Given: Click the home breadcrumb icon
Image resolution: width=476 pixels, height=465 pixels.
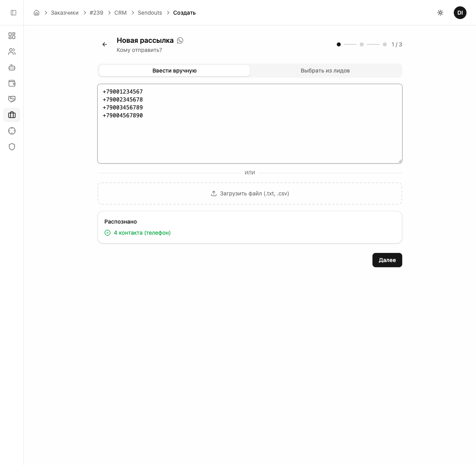Looking at the screenshot, I should 36,13.
